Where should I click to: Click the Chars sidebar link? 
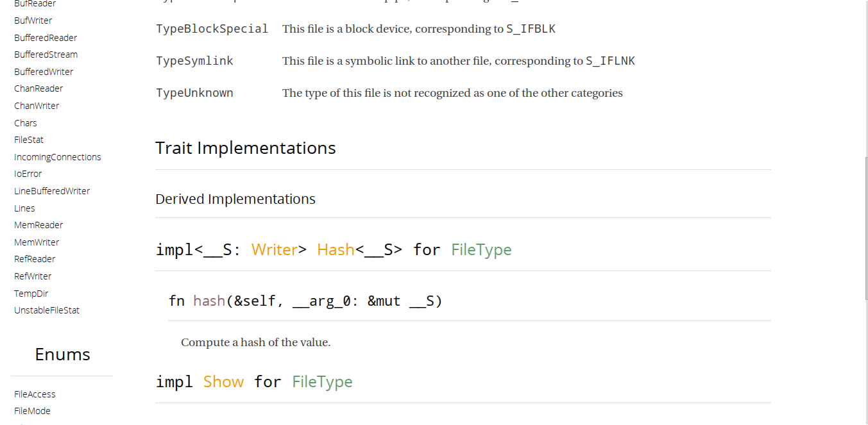coord(26,123)
